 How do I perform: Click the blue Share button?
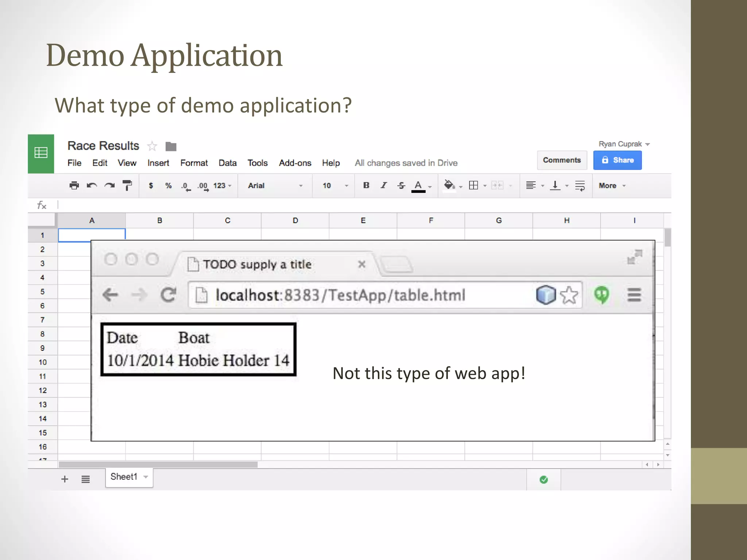(x=617, y=160)
